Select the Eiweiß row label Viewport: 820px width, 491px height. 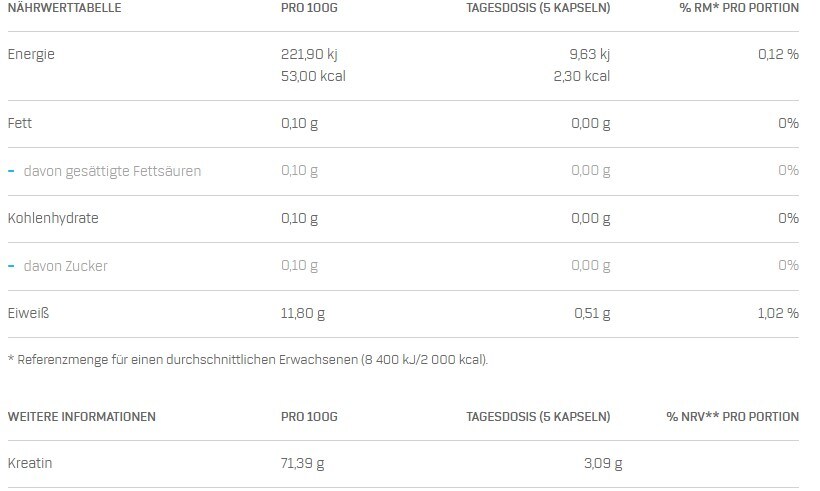28,313
